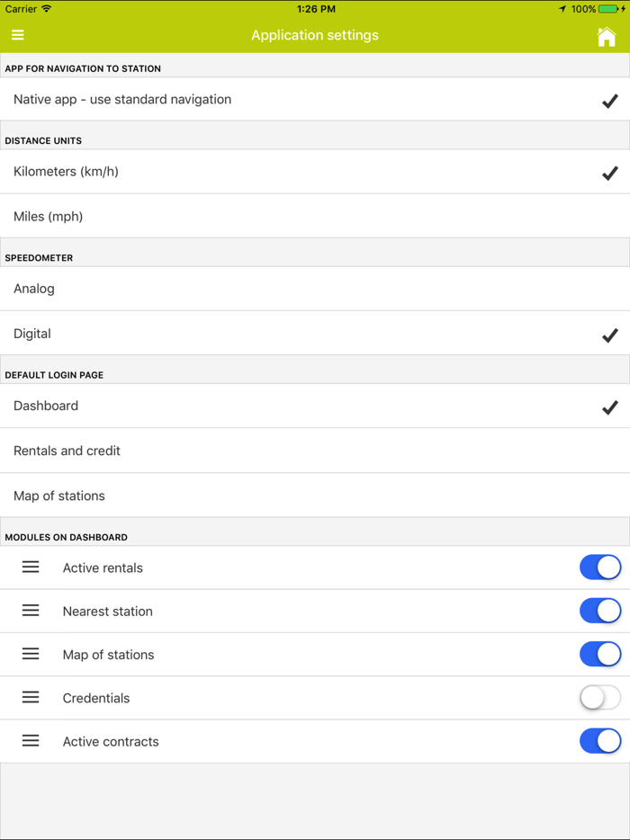Tap the reorder handle for Active rentals
This screenshot has height=840, width=630.
[x=30, y=567]
